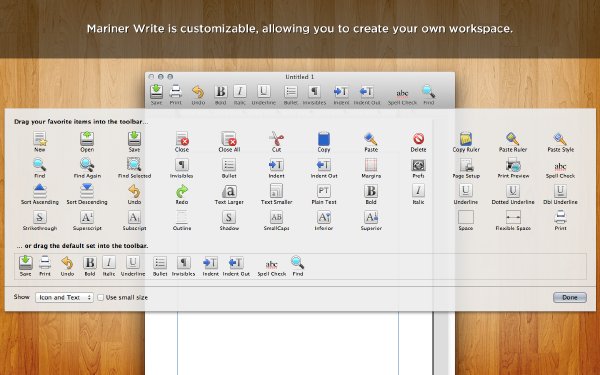Click the Spell Check icon in the default set strip
This screenshot has height=375, width=600.
click(x=272, y=264)
